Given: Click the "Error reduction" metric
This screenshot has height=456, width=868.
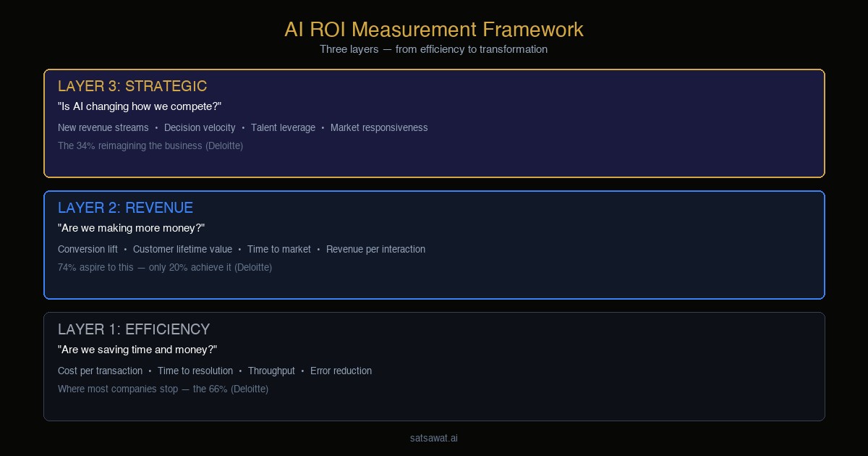Looking at the screenshot, I should [x=341, y=371].
